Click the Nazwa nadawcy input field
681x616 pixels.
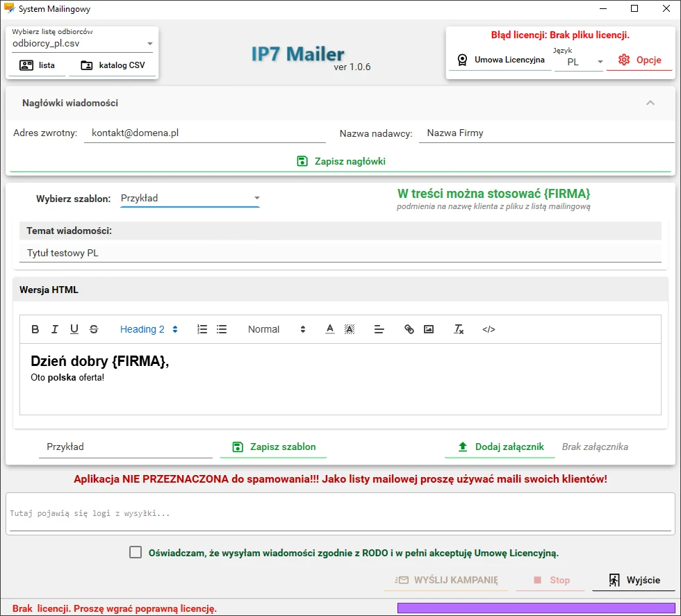546,133
